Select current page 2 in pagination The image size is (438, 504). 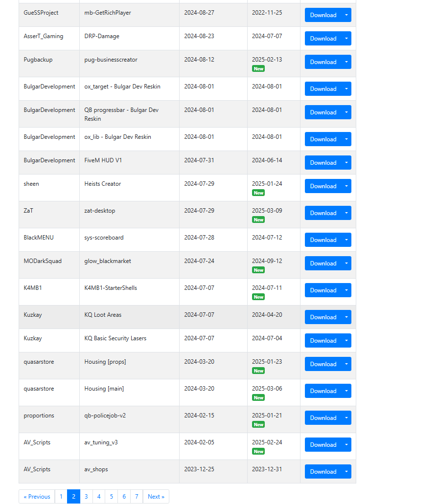coord(73,497)
